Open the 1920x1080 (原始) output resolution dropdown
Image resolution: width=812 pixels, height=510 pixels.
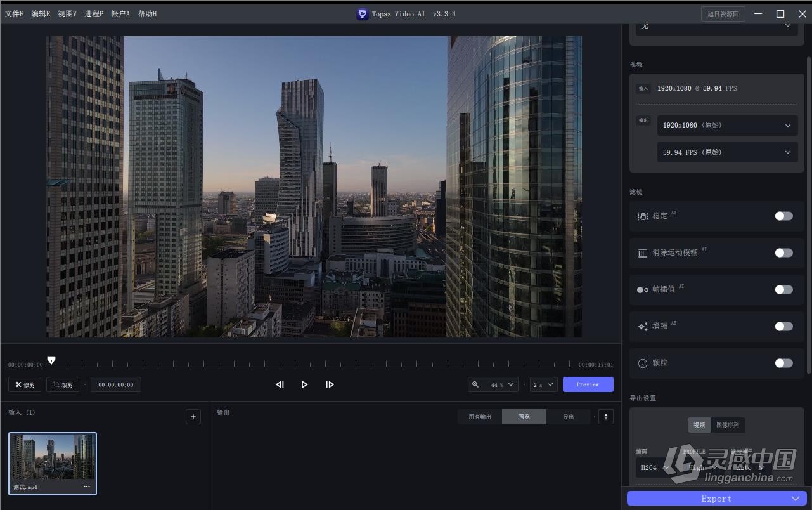pyautogui.click(x=727, y=125)
